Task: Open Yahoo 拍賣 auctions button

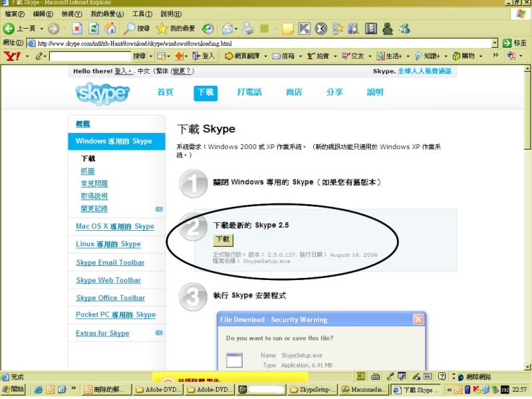Action: [x=318, y=56]
